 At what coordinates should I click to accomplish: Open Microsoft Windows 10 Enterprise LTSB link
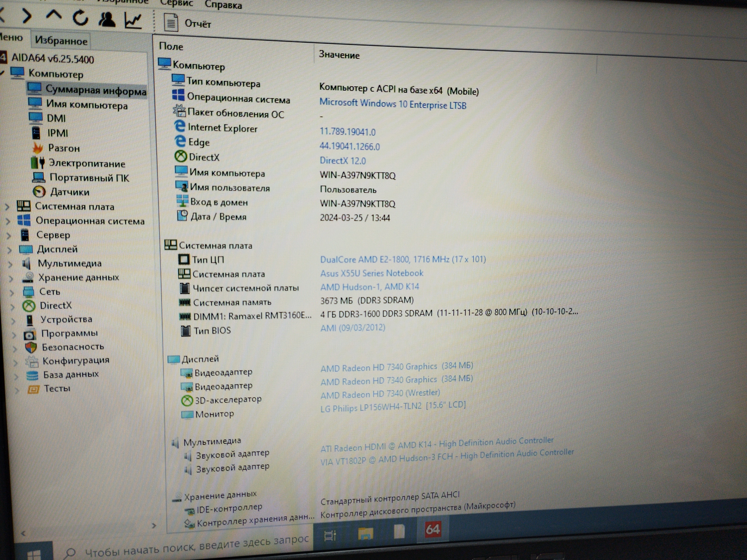pyautogui.click(x=393, y=104)
